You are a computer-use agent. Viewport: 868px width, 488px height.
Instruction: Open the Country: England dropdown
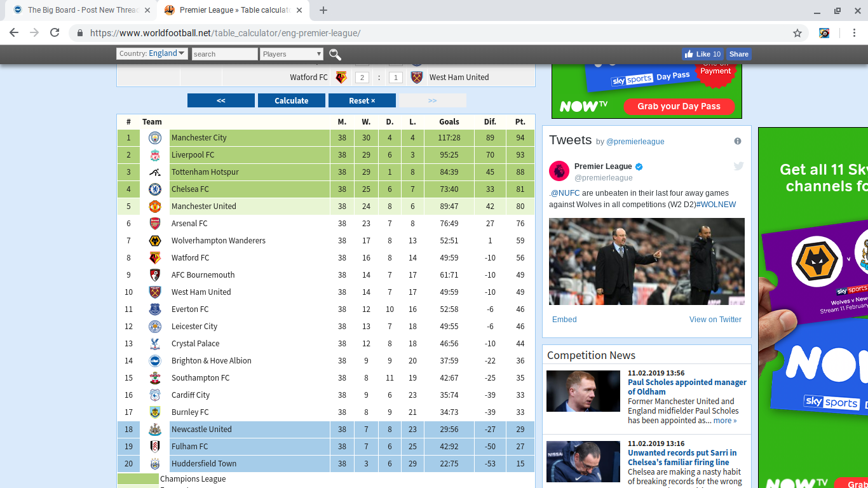(152, 54)
